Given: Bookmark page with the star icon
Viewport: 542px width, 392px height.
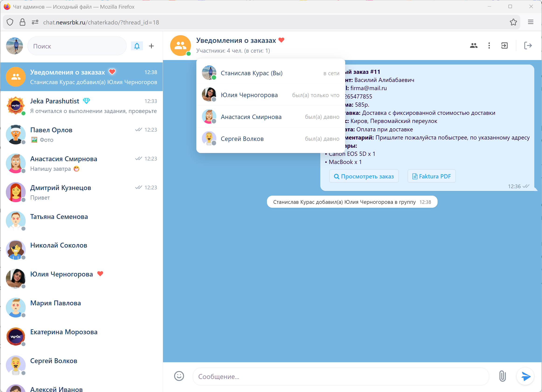Looking at the screenshot, I should pyautogui.click(x=513, y=22).
